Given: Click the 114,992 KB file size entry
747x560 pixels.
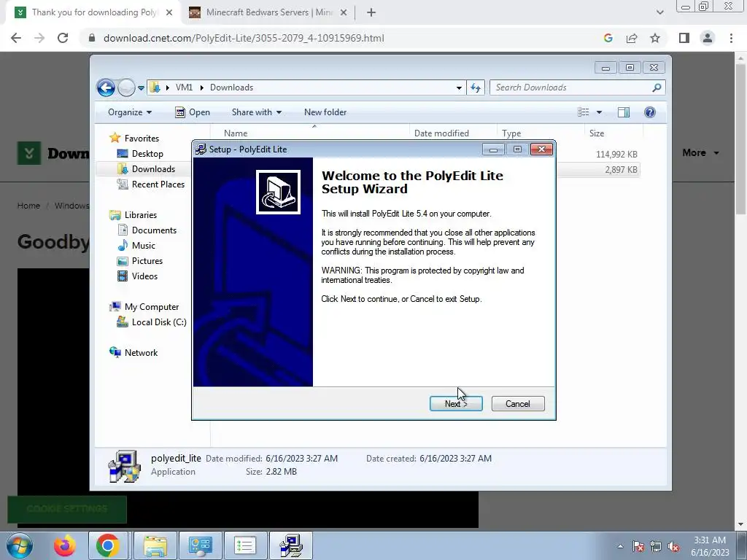Looking at the screenshot, I should [616, 155].
